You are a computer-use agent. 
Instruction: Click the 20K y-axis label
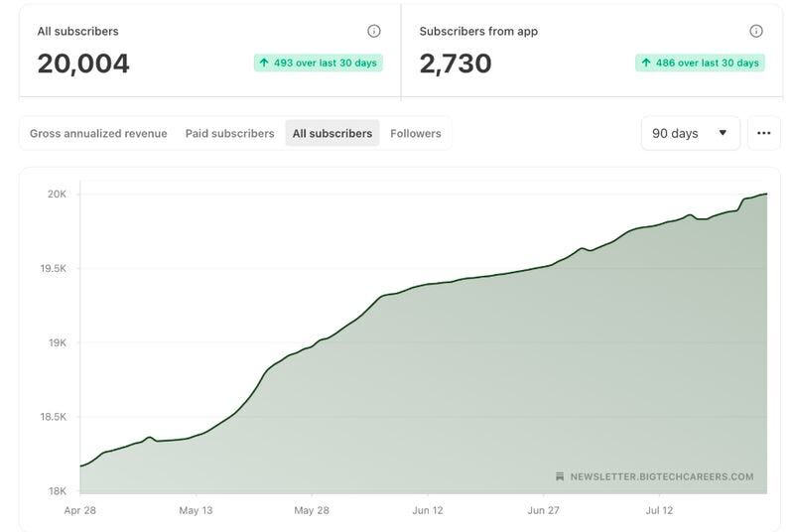[x=57, y=194]
